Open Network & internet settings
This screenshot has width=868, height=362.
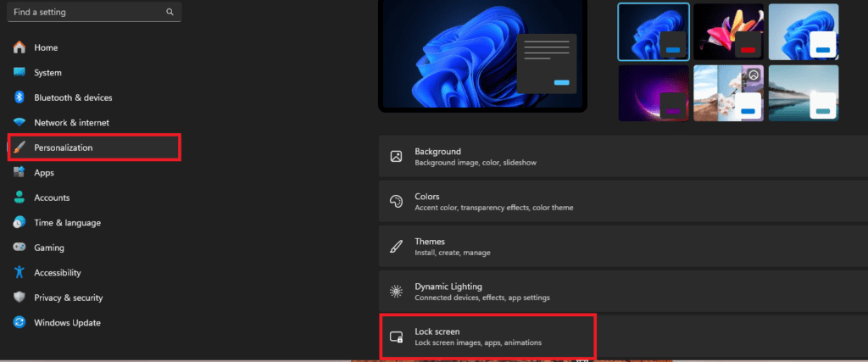tap(94, 122)
